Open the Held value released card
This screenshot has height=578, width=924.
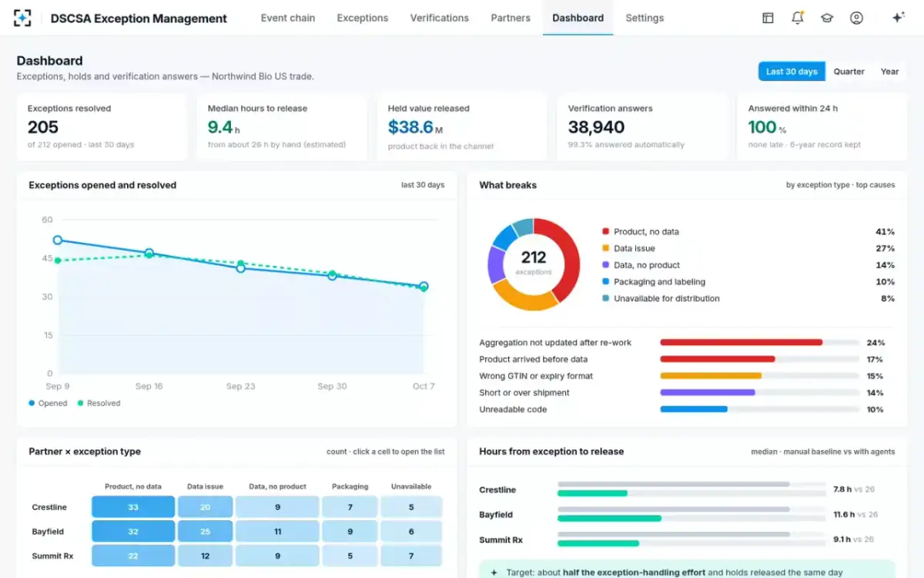point(462,127)
